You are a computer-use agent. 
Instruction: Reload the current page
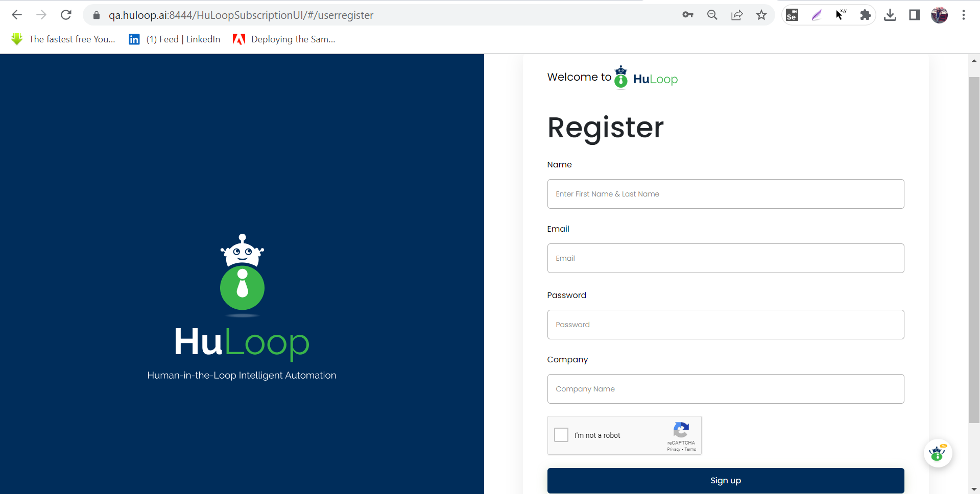(66, 15)
